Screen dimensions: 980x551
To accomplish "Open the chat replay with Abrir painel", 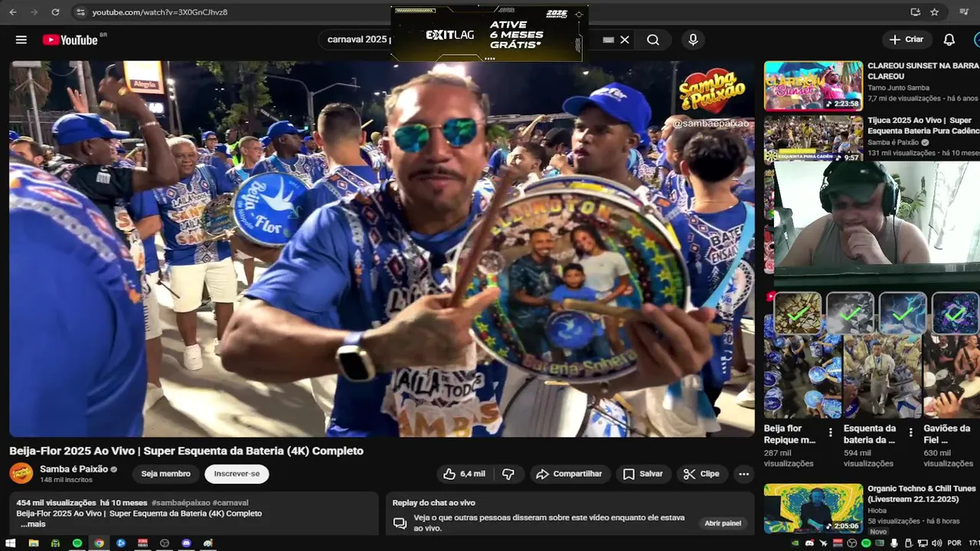I will point(723,523).
